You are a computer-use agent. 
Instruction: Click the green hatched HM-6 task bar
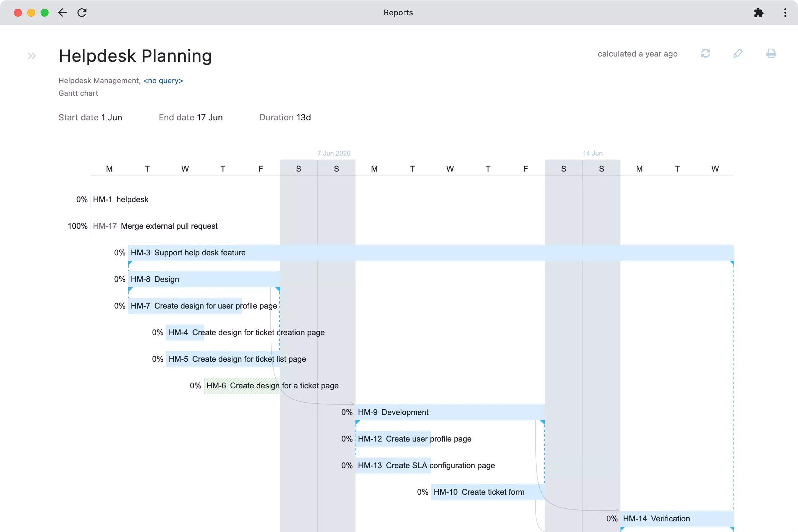pos(242,386)
